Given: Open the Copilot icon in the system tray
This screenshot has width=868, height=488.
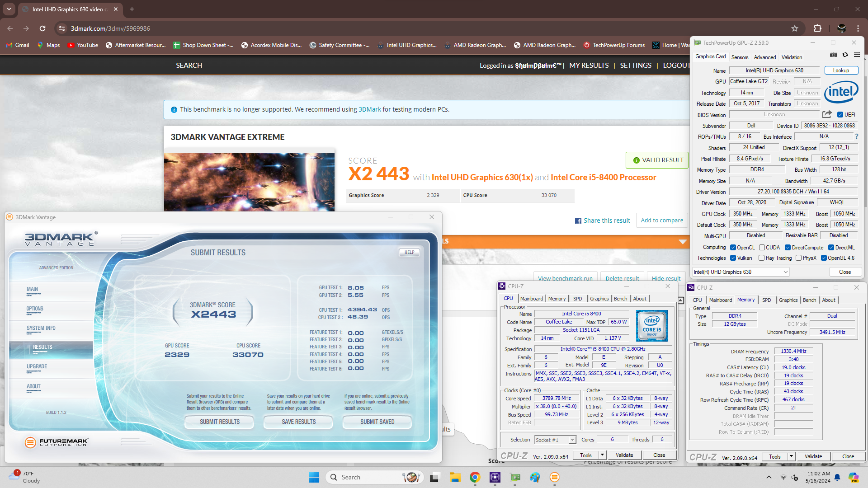Looking at the screenshot, I should [x=853, y=477].
